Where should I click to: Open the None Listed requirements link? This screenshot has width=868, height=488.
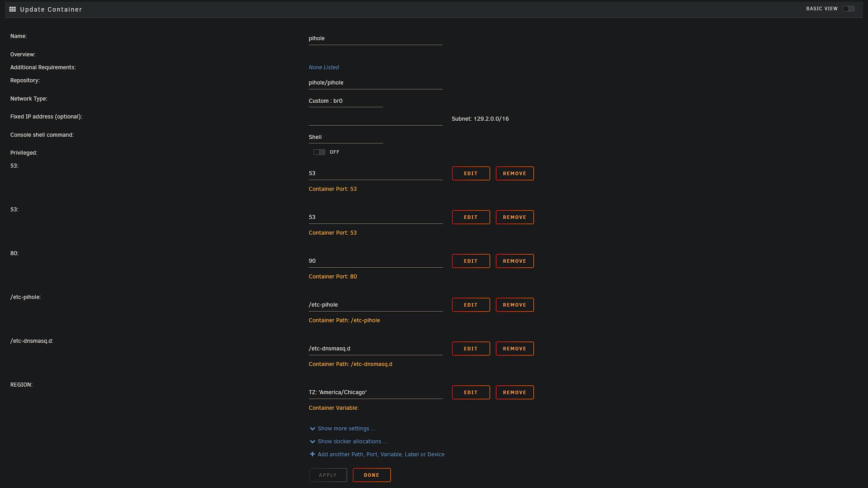tap(323, 67)
